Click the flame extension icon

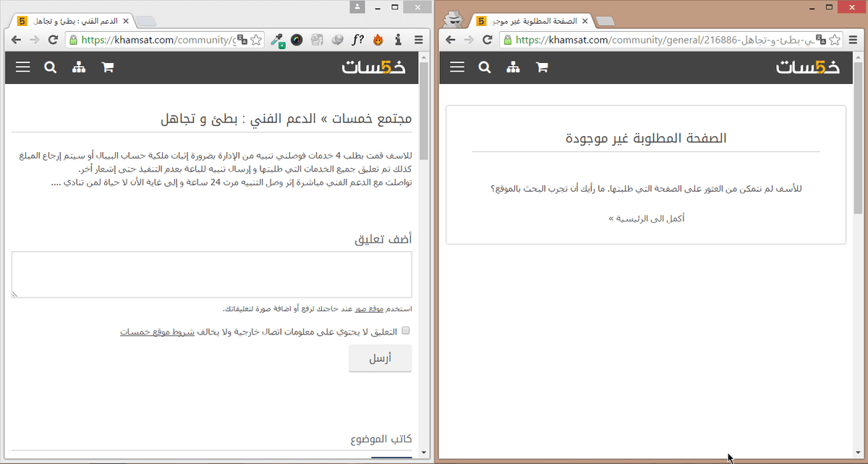point(378,40)
